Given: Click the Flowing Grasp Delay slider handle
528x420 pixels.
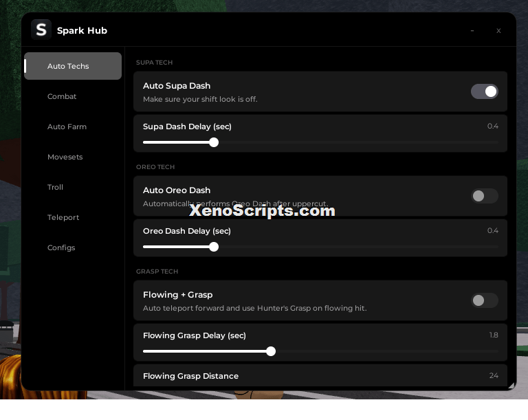Looking at the screenshot, I should pyautogui.click(x=271, y=351).
